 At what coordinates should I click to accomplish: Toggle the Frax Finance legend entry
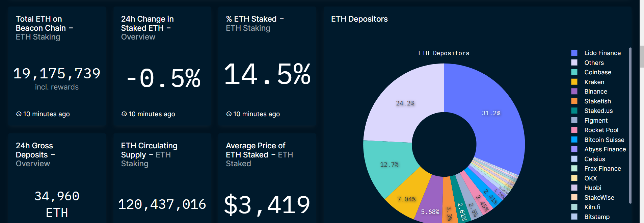(602, 169)
